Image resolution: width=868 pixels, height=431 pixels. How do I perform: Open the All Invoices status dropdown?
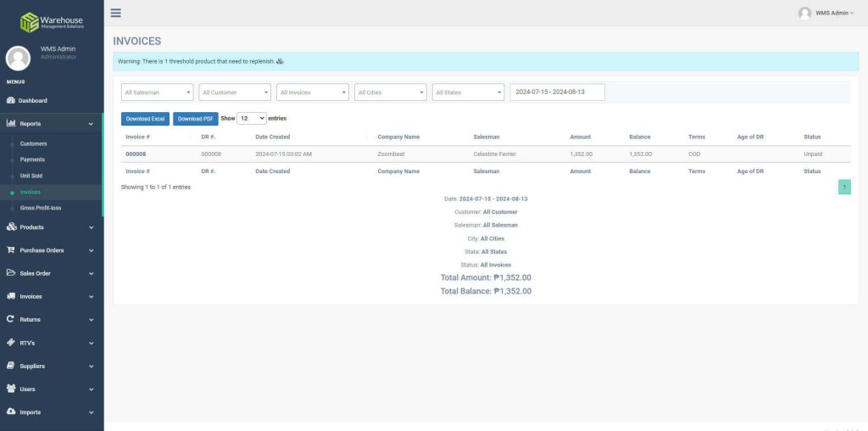click(x=313, y=92)
